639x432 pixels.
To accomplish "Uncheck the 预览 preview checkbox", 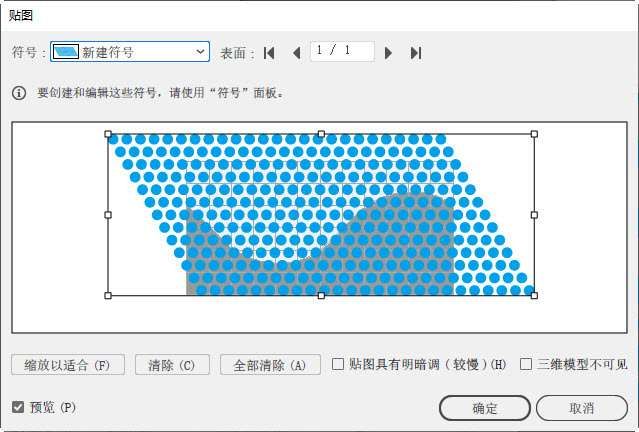I will point(18,407).
